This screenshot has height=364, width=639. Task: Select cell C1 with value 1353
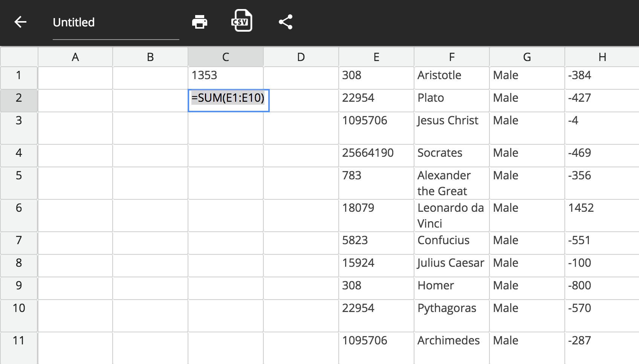coord(225,78)
